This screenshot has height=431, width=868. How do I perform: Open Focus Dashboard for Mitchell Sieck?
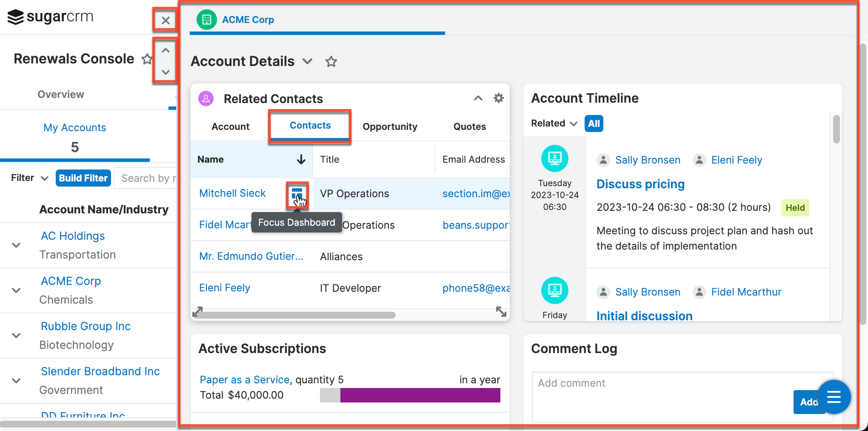pyautogui.click(x=297, y=194)
